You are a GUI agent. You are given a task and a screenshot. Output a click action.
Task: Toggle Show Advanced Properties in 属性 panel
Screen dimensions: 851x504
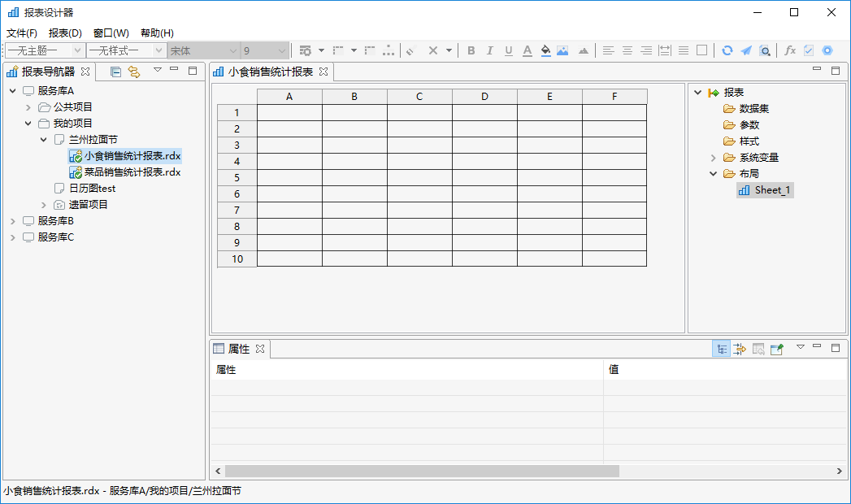click(739, 349)
